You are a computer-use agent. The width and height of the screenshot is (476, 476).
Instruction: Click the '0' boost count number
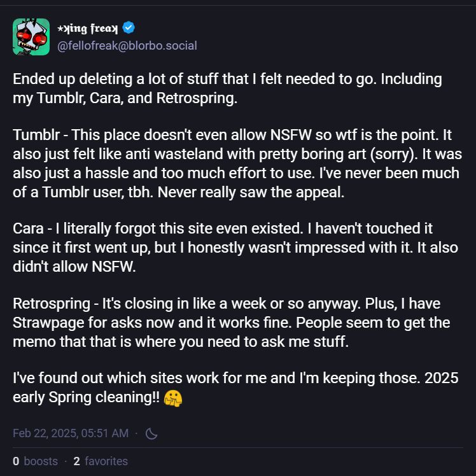tap(16, 461)
